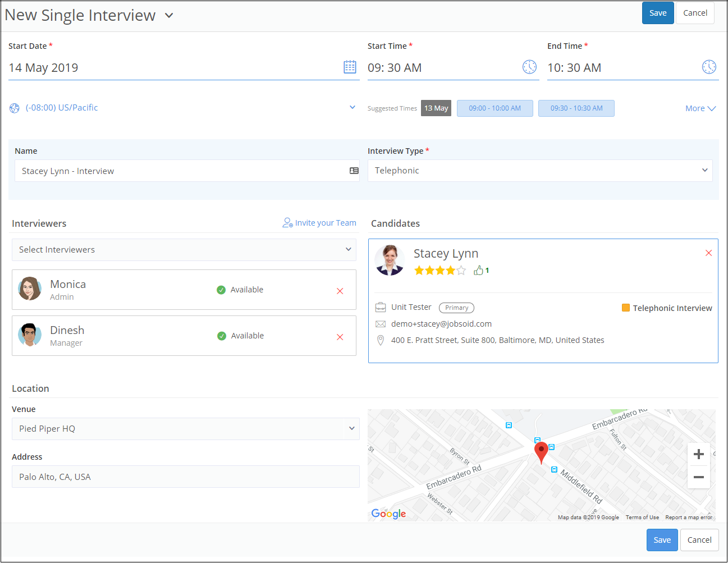Image resolution: width=728 pixels, height=563 pixels.
Task: Click the Start Time clock icon
Action: (x=529, y=67)
